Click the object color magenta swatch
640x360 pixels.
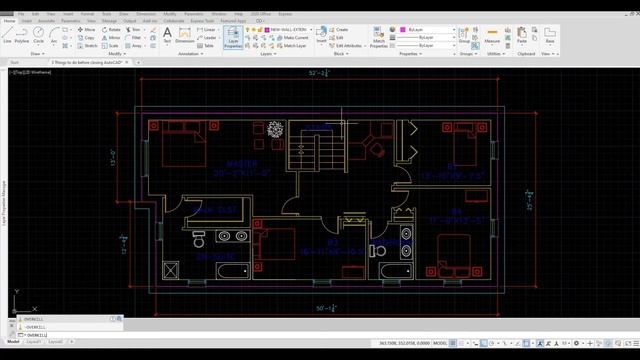pyautogui.click(x=402, y=30)
